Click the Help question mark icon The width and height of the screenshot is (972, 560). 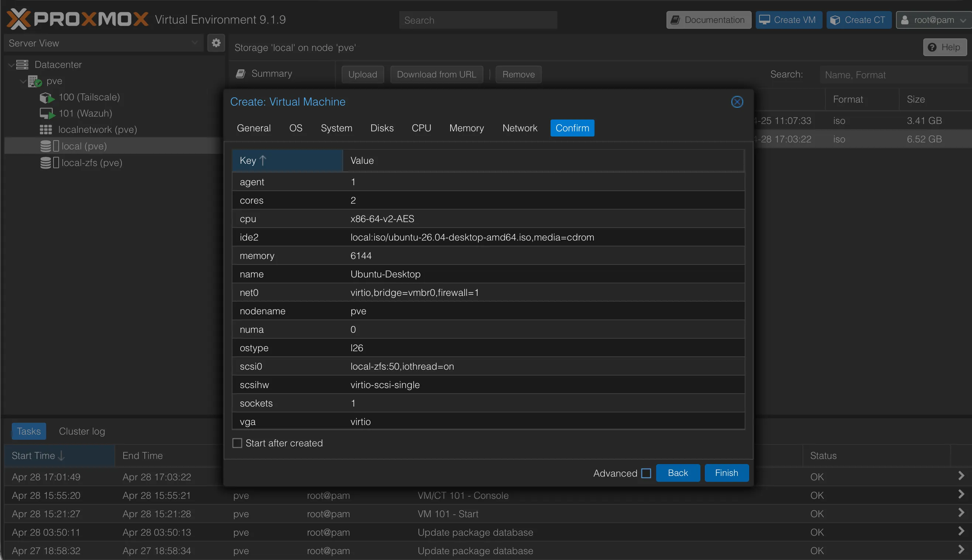pyautogui.click(x=932, y=47)
